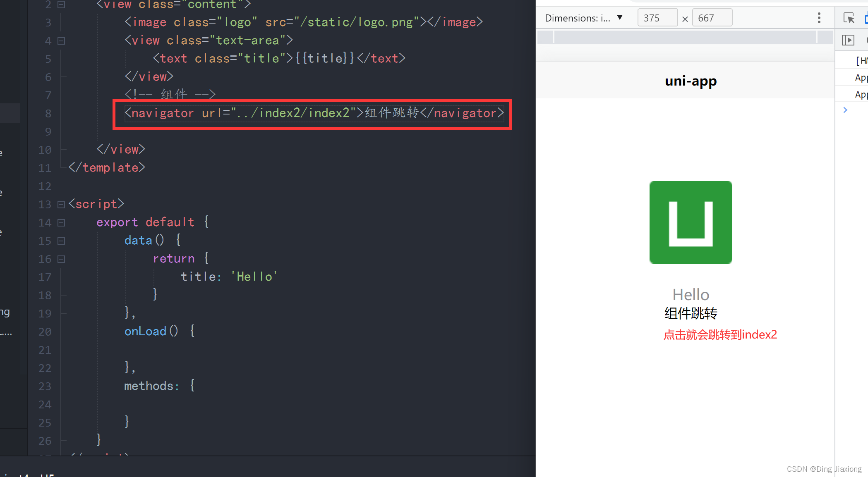Image resolution: width=868 pixels, height=477 pixels.
Task: Open the Dimensions device dropdown
Action: click(584, 18)
